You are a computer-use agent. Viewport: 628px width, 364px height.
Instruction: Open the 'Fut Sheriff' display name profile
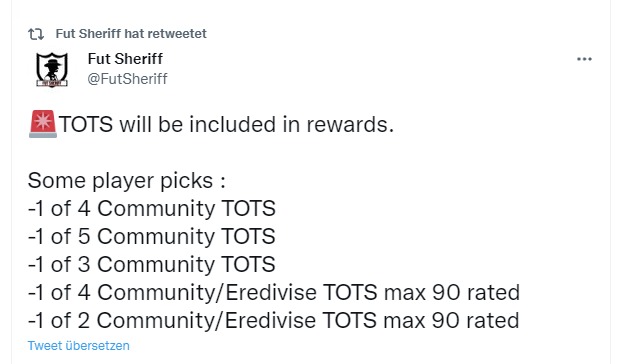click(125, 59)
